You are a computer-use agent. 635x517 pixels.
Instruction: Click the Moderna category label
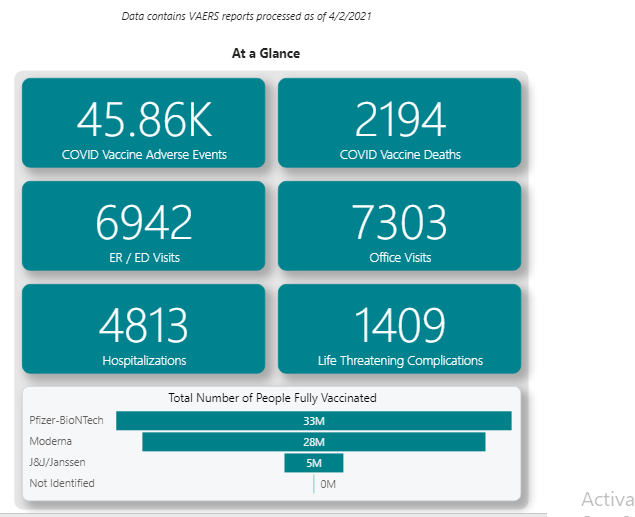50,441
